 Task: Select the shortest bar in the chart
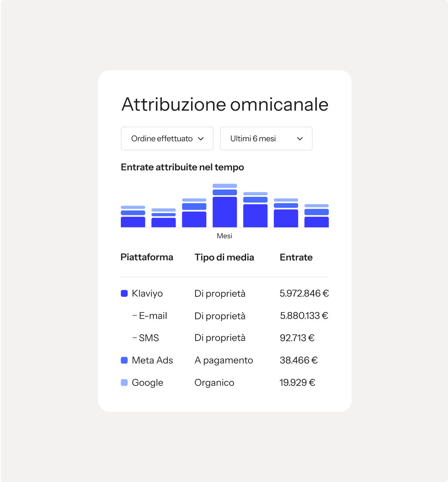coord(163,218)
